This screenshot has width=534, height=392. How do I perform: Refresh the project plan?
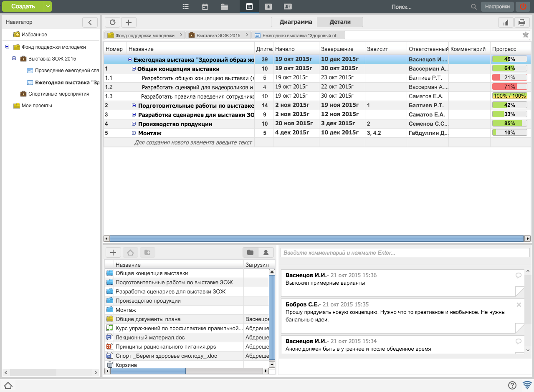[112, 23]
